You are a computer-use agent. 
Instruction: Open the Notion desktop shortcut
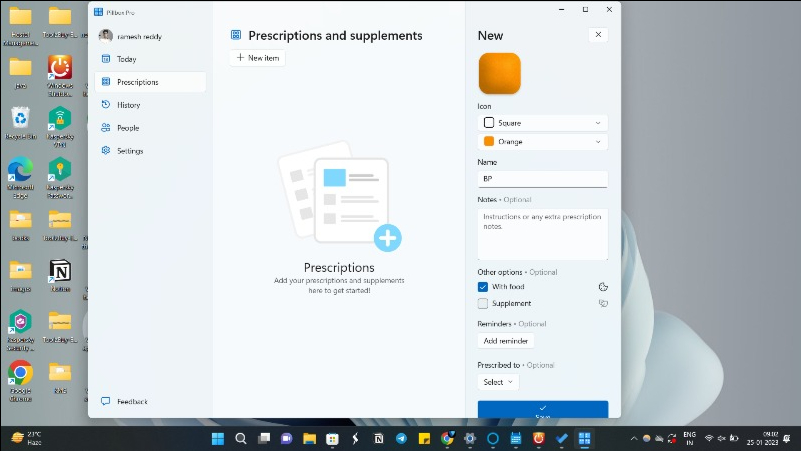(60, 271)
